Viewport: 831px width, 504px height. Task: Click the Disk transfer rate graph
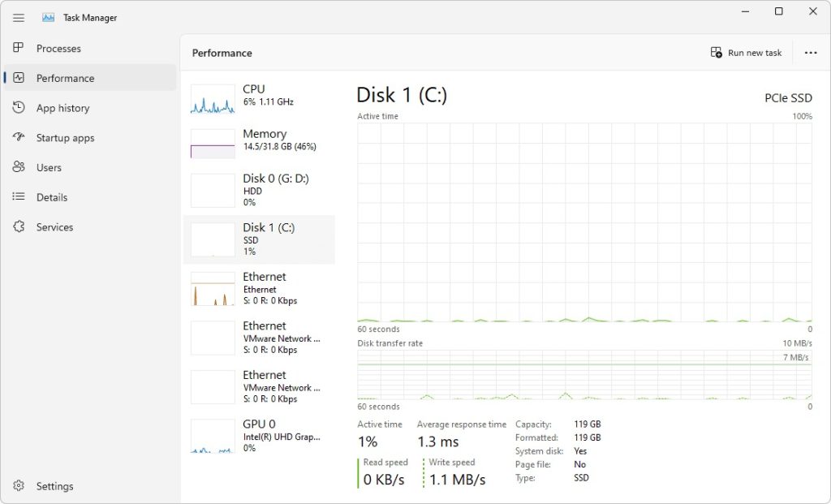pyautogui.click(x=584, y=375)
